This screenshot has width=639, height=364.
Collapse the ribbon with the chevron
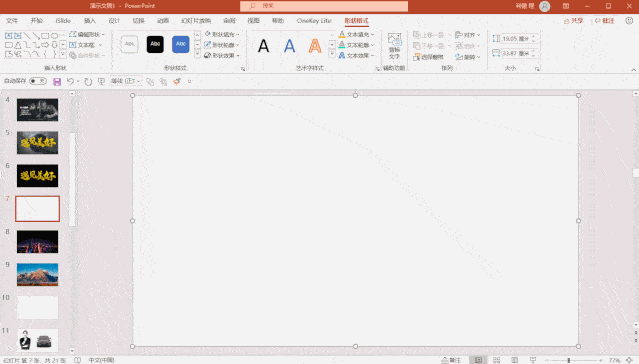(x=633, y=70)
